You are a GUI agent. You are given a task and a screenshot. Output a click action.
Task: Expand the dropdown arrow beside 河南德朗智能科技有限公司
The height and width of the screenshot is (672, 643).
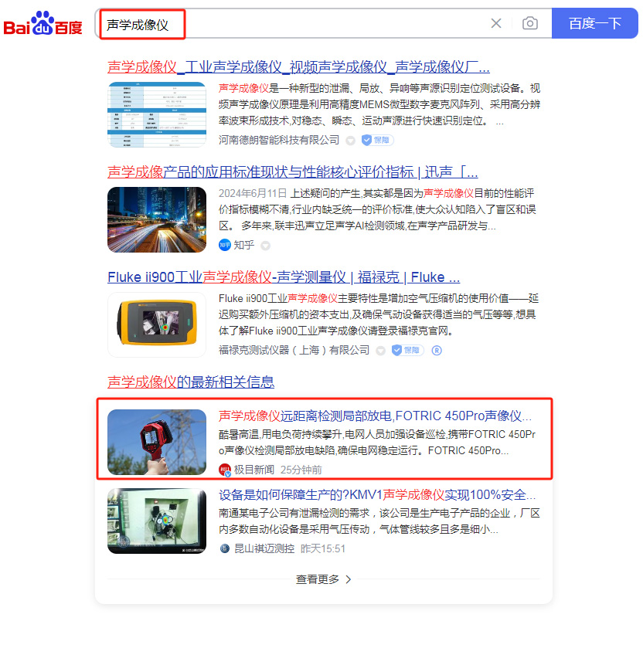coord(350,141)
